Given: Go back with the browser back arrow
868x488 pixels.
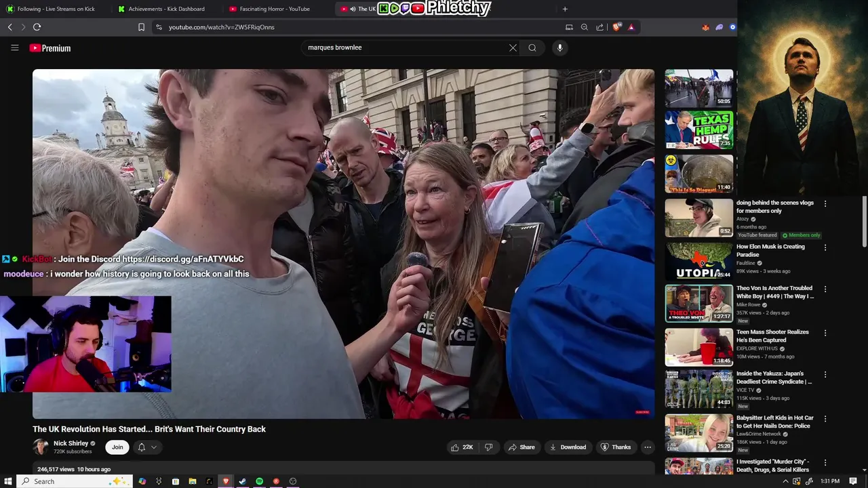Looking at the screenshot, I should (9, 27).
